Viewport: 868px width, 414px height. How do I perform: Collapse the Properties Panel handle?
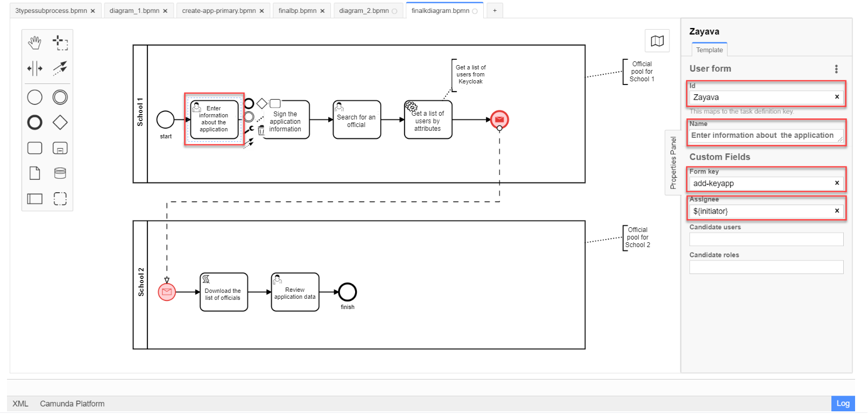[673, 163]
